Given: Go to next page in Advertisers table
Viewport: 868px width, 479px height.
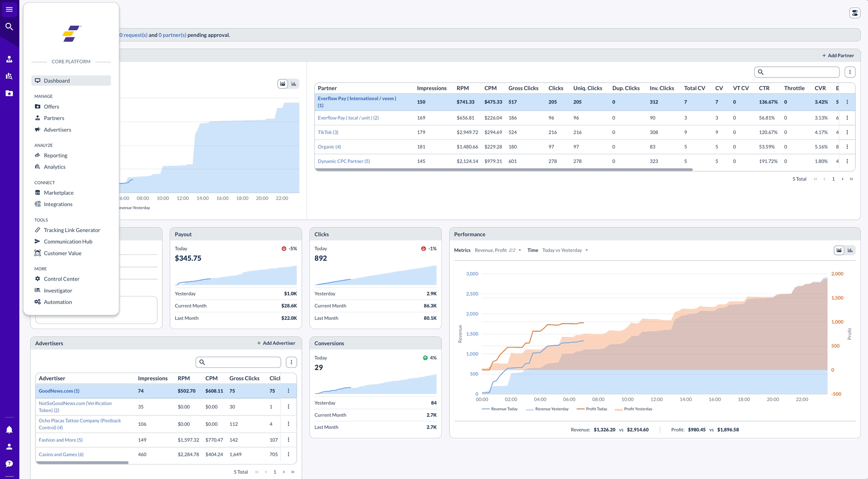Looking at the screenshot, I should (x=284, y=472).
